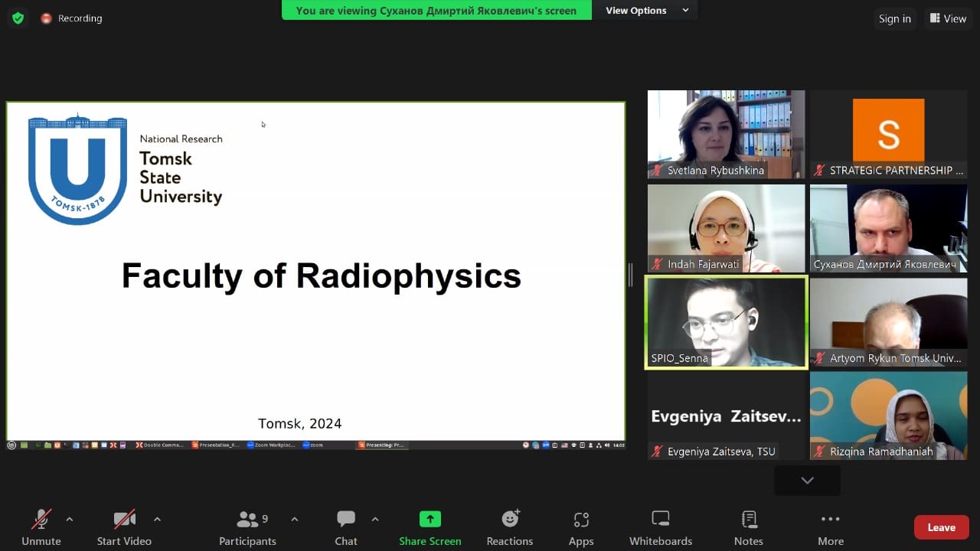Viewport: 980px width, 551px height.
Task: Open the Chat panel
Action: [346, 527]
